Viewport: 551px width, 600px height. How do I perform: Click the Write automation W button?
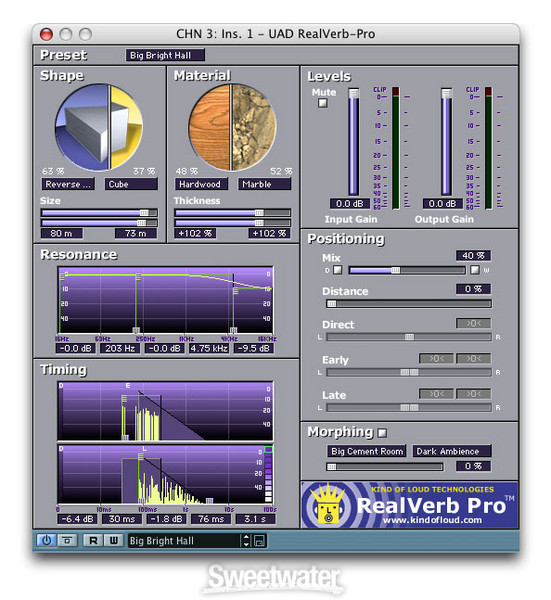click(x=114, y=540)
